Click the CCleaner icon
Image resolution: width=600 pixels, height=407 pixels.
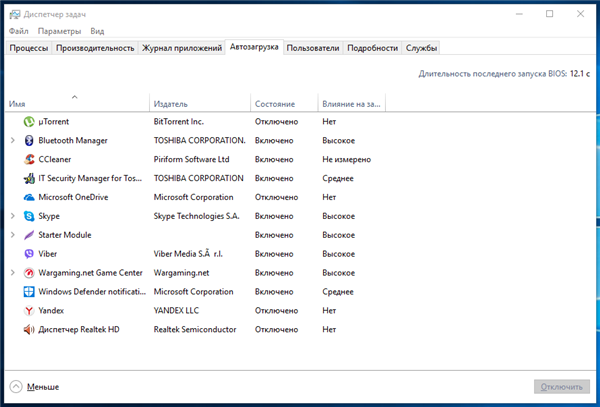coord(29,160)
